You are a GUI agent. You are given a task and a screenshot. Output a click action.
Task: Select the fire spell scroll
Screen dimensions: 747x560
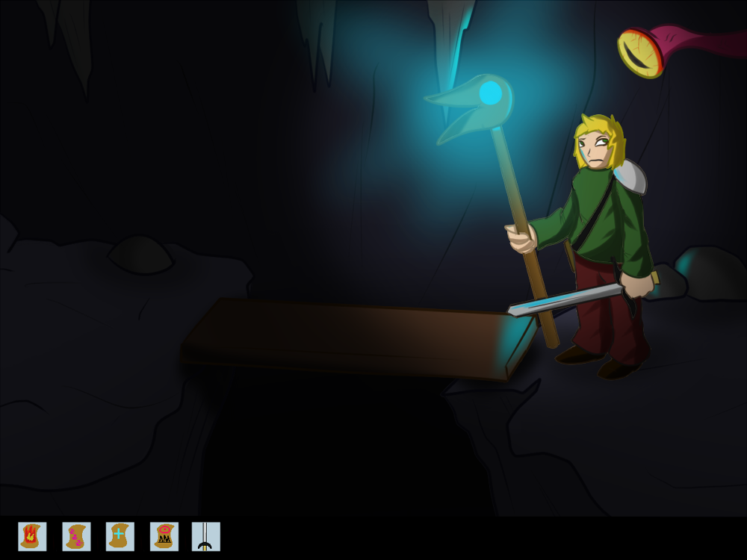click(x=32, y=536)
